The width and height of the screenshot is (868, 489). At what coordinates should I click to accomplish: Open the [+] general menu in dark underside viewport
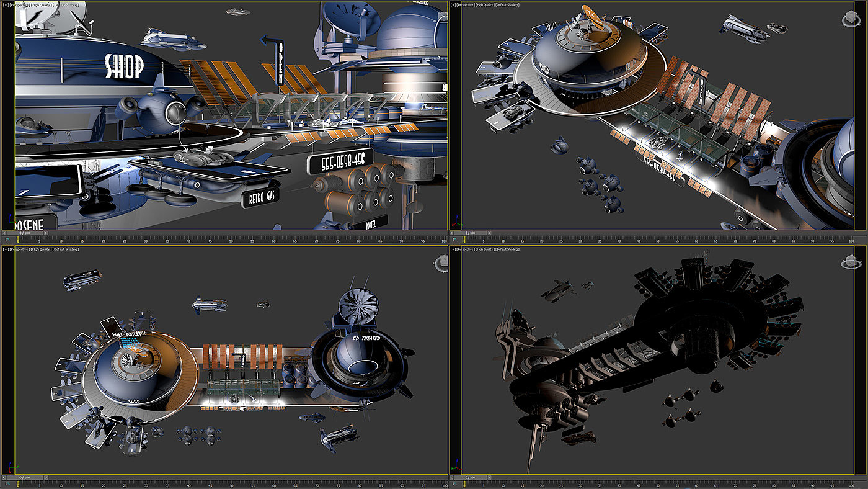tap(454, 249)
